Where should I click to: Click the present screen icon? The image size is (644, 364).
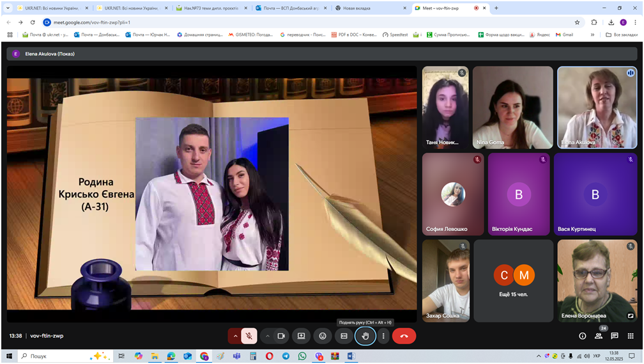click(x=301, y=336)
